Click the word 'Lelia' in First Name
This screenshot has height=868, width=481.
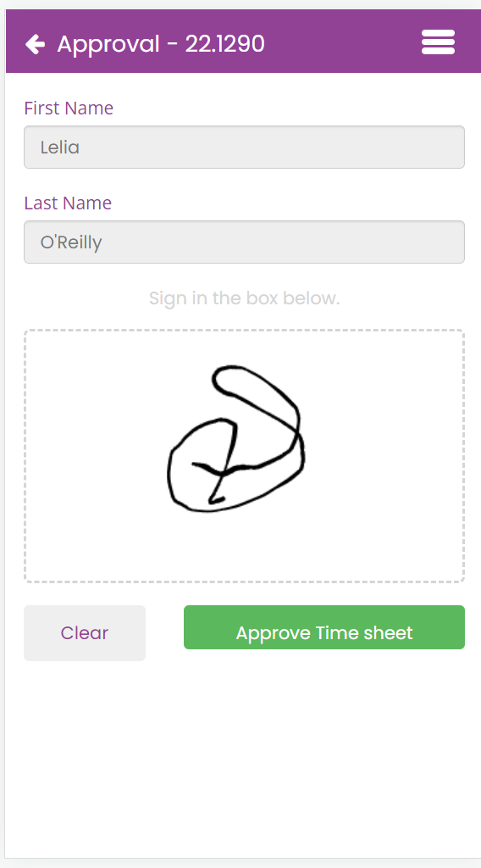pos(60,147)
